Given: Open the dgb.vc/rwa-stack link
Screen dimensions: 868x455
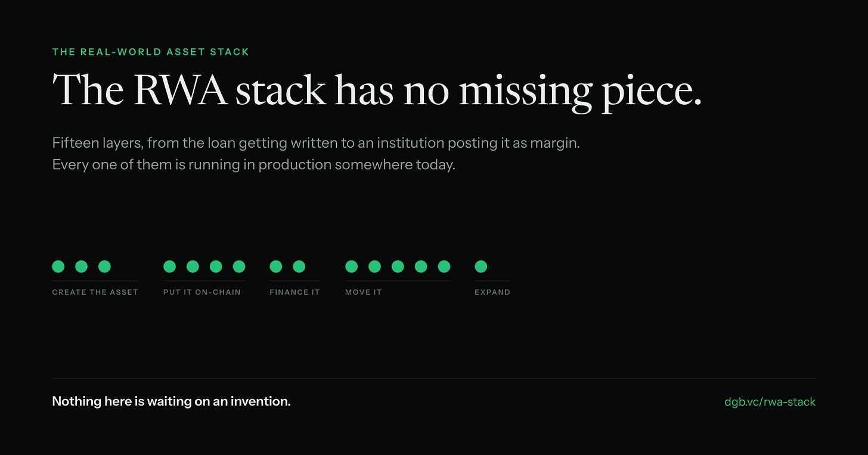Looking at the screenshot, I should click(770, 401).
